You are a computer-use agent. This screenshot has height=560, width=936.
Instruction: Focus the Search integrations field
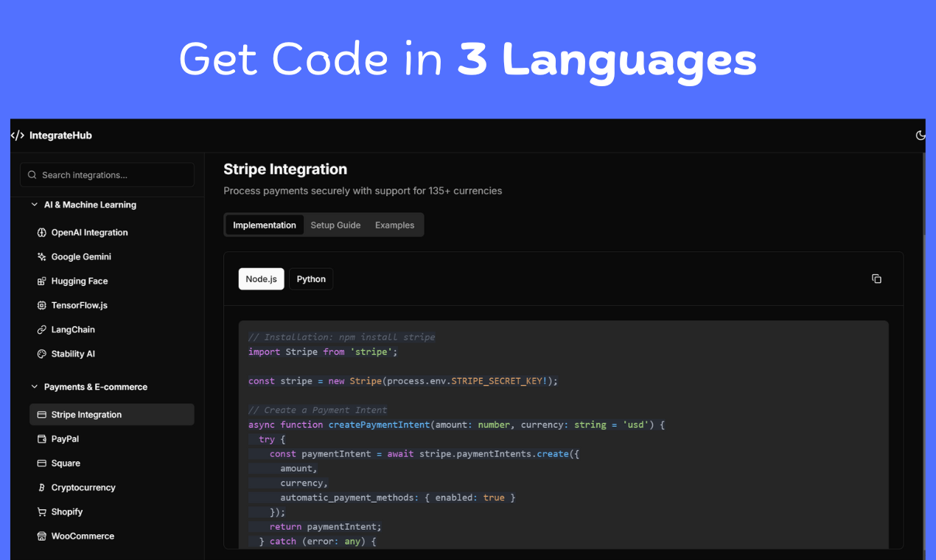point(108,175)
